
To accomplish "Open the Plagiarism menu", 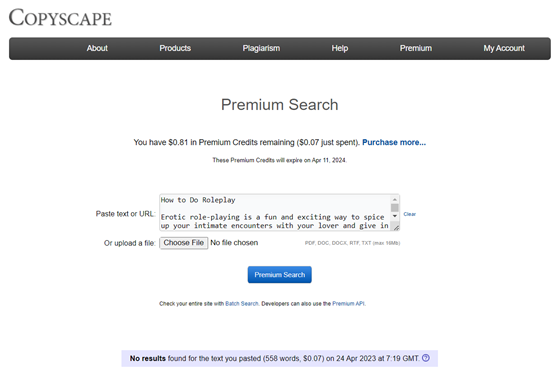I will coord(261,48).
